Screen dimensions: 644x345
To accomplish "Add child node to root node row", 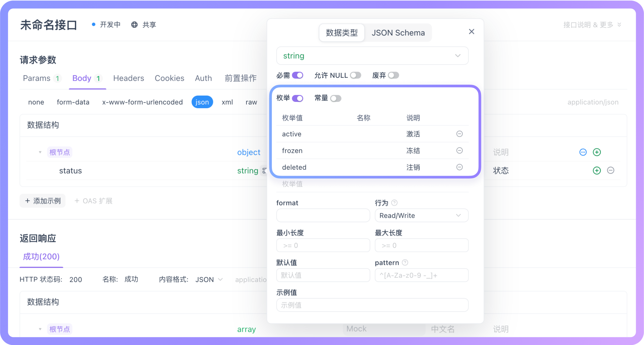I will (597, 152).
